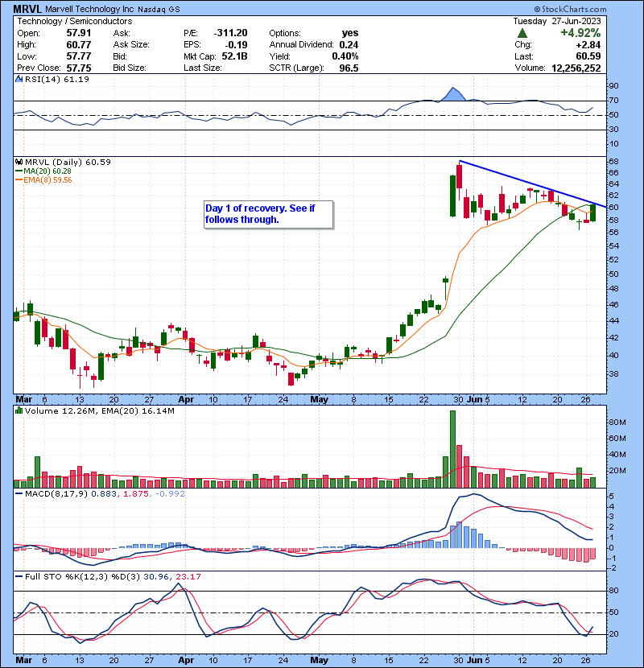Click the tallest green bar in the volume panel
Image resolution: width=644 pixels, height=668 pixels.
point(452,449)
